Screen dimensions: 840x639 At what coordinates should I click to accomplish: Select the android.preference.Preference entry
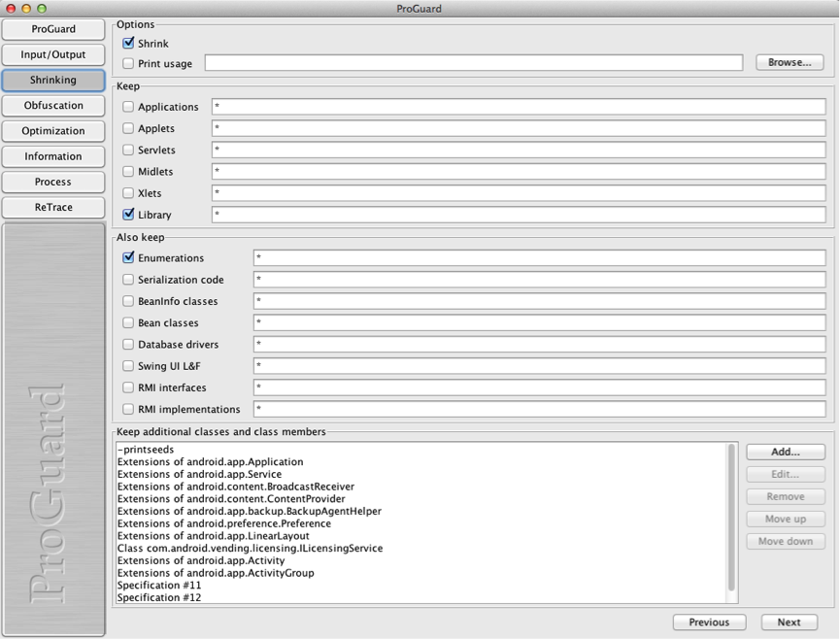pos(420,523)
